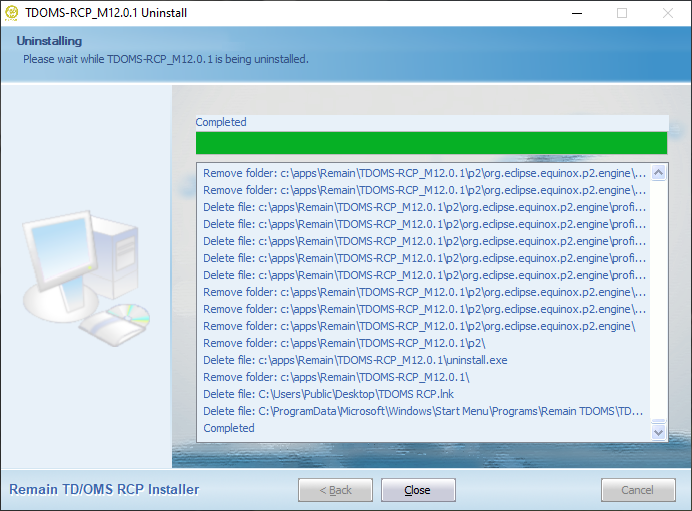Viewport: 692px width, 511px height.
Task: Click the Remain TD/OMS RCP Installer text
Action: coord(104,490)
